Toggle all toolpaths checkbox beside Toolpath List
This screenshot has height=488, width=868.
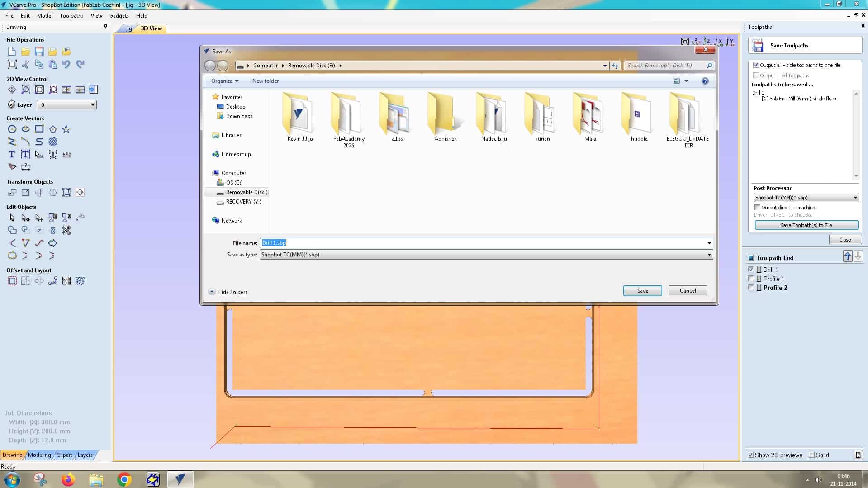pos(751,258)
